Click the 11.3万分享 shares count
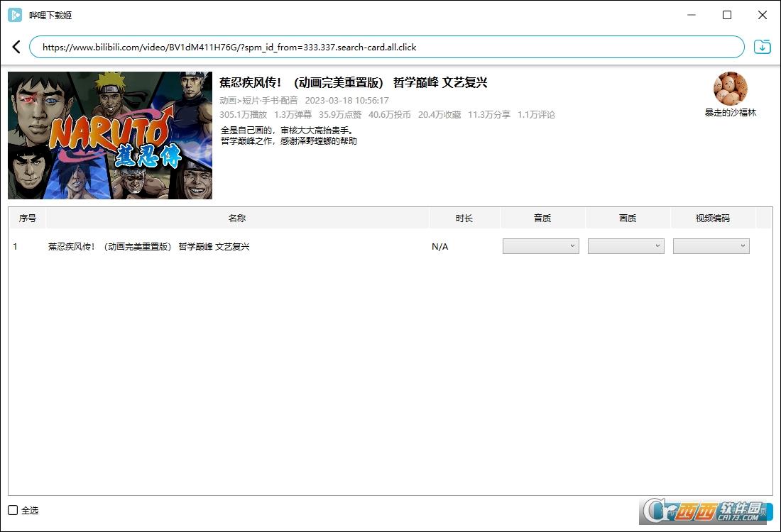This screenshot has width=781, height=532. [489, 114]
